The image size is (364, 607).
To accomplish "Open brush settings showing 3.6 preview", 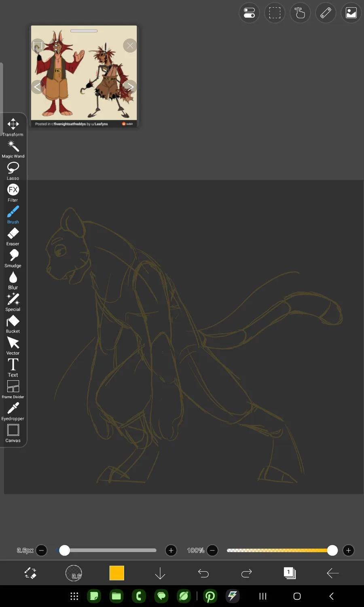I will [x=74, y=573].
